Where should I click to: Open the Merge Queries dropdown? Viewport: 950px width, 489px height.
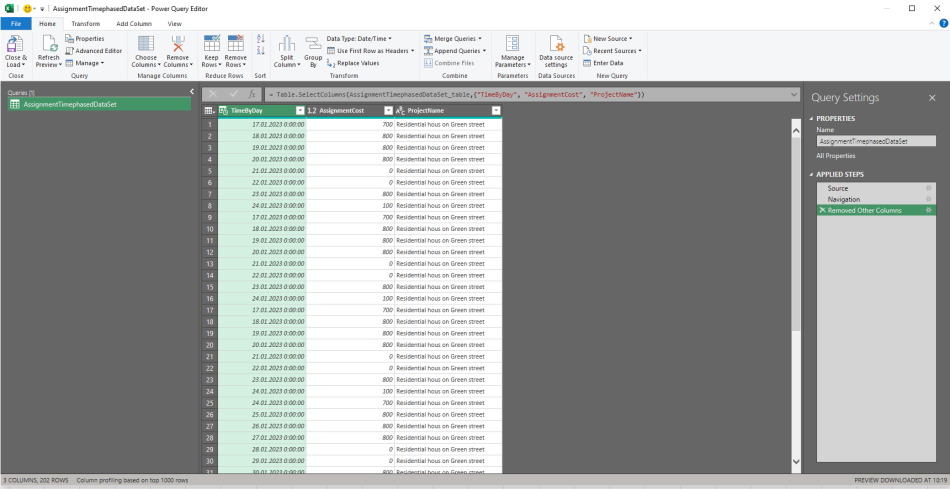(453, 39)
